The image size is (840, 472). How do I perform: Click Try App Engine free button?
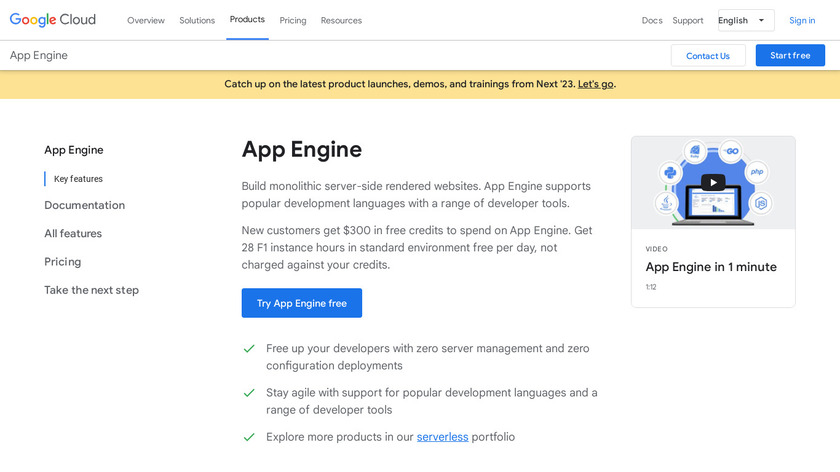click(x=302, y=303)
